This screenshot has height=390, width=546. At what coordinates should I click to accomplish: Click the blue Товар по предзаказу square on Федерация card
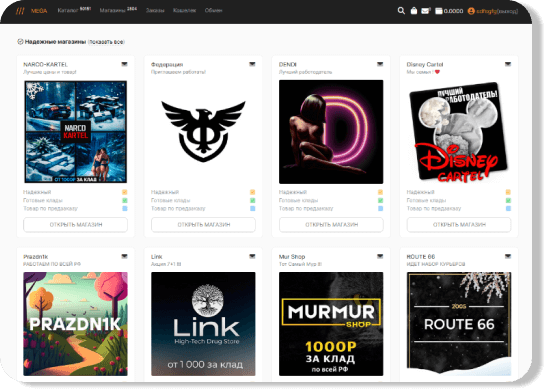[252, 209]
